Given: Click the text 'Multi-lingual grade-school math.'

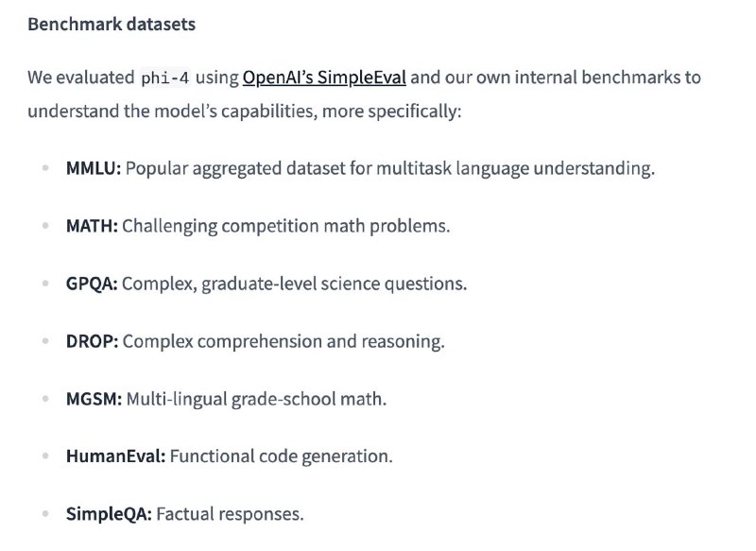Looking at the screenshot, I should tap(256, 399).
